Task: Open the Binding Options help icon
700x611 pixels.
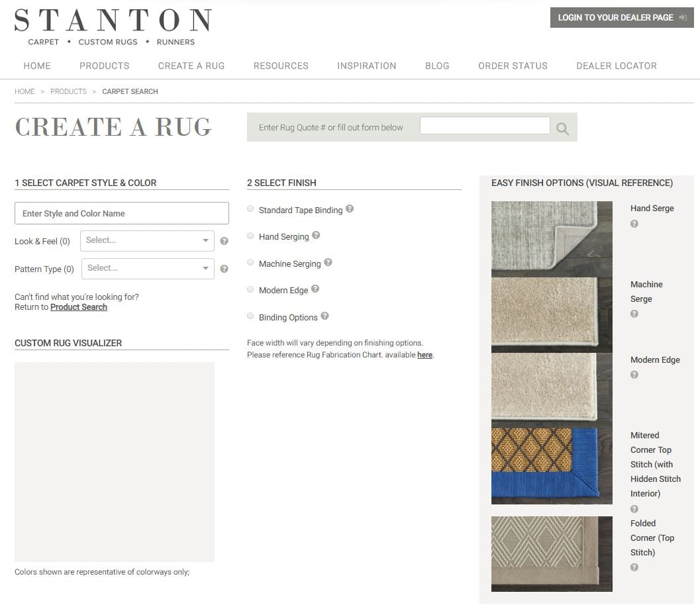Action: (x=325, y=314)
